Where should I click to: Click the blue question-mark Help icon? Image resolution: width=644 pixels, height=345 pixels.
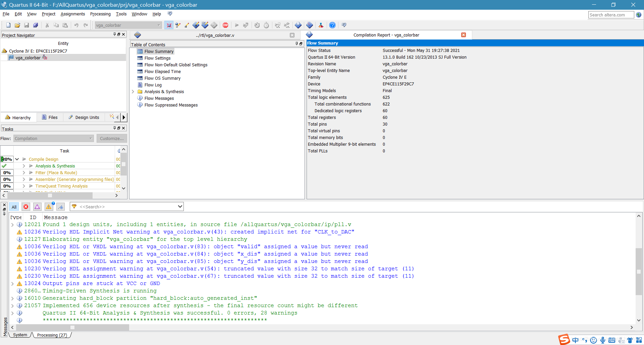[332, 25]
